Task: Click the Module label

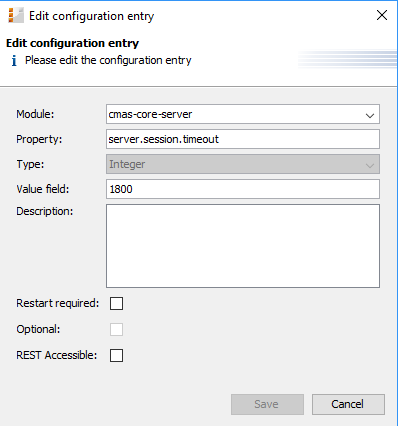Action: (x=35, y=114)
